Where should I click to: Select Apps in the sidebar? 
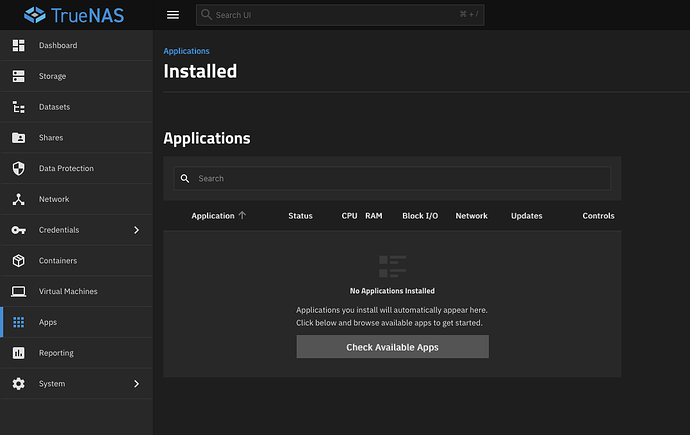coord(48,322)
